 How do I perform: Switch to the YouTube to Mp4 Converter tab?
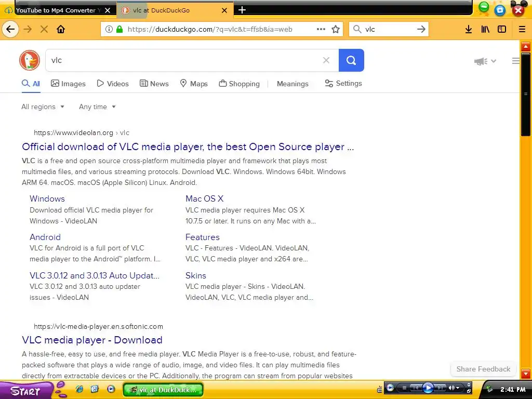pos(58,10)
